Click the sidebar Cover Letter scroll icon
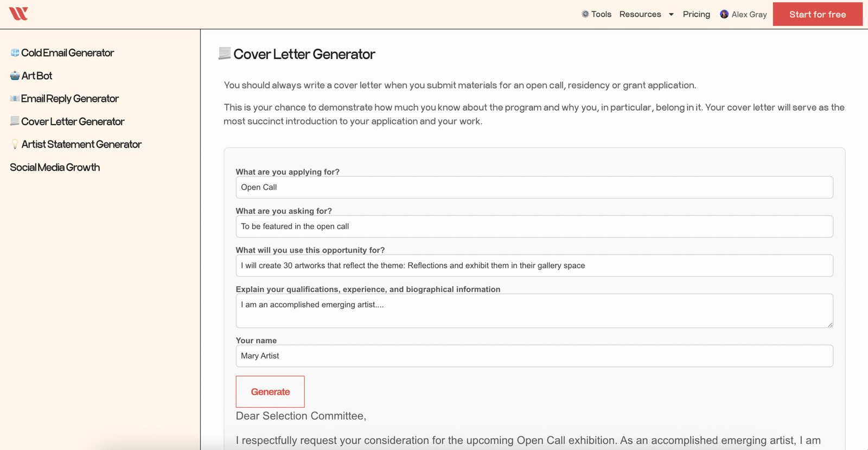 point(15,121)
